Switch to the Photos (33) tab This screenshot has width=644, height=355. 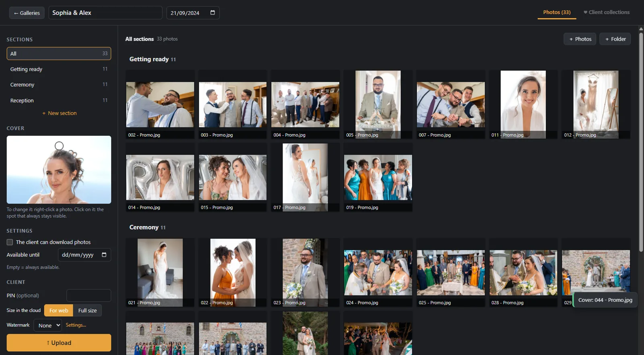tap(557, 12)
